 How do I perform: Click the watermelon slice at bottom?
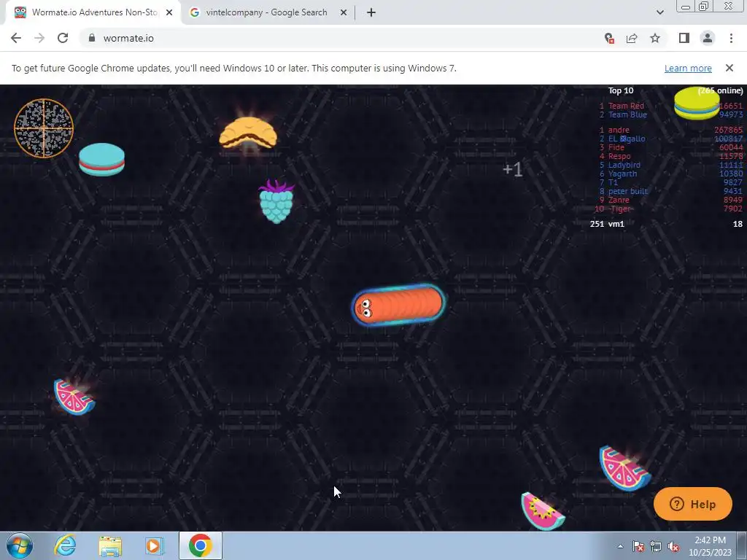click(x=543, y=511)
